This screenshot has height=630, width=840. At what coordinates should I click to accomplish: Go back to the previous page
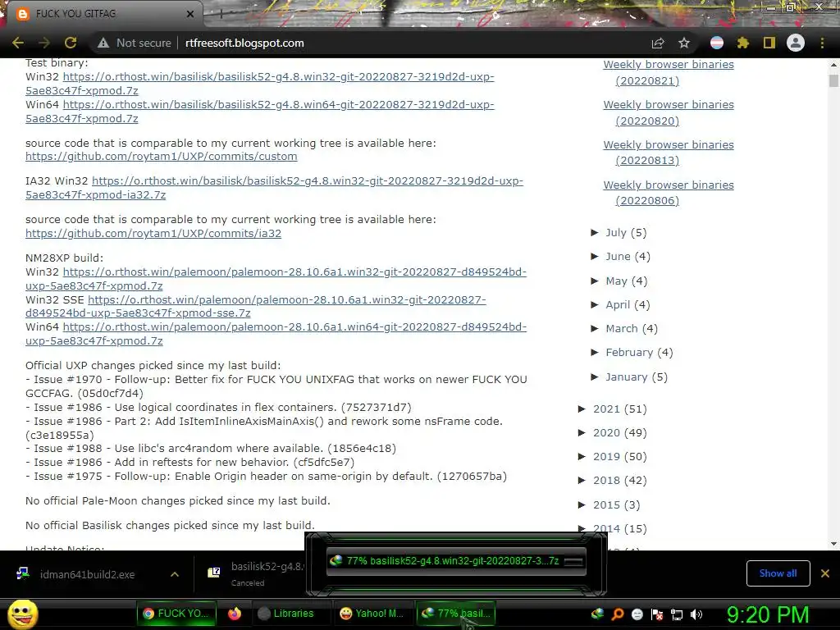18,43
